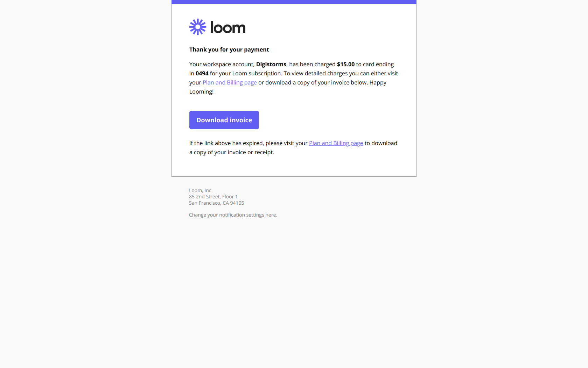Open the Plan and Billing link in expiration notice
Viewport: 588px width, 368px height.
(x=336, y=143)
